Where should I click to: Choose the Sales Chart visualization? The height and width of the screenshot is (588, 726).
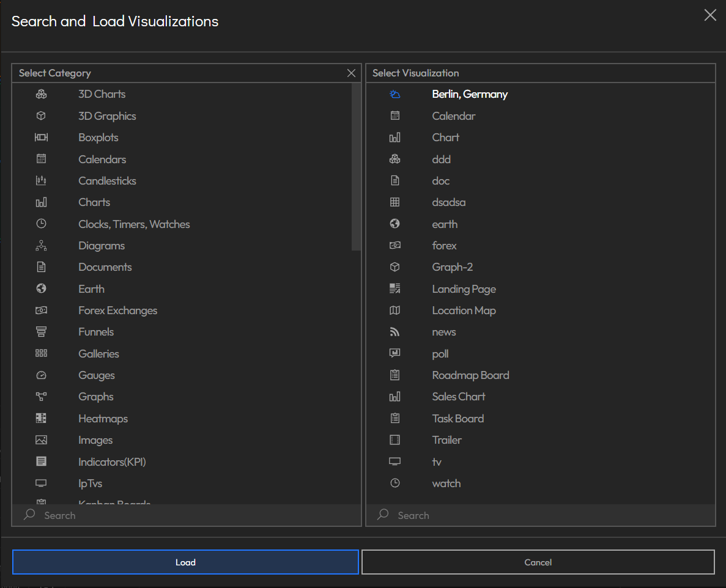[x=458, y=396]
